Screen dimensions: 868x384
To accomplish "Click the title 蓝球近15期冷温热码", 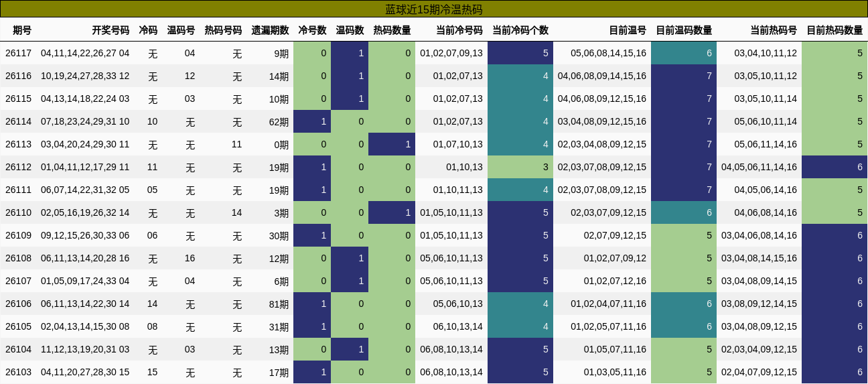I will pos(433,9).
